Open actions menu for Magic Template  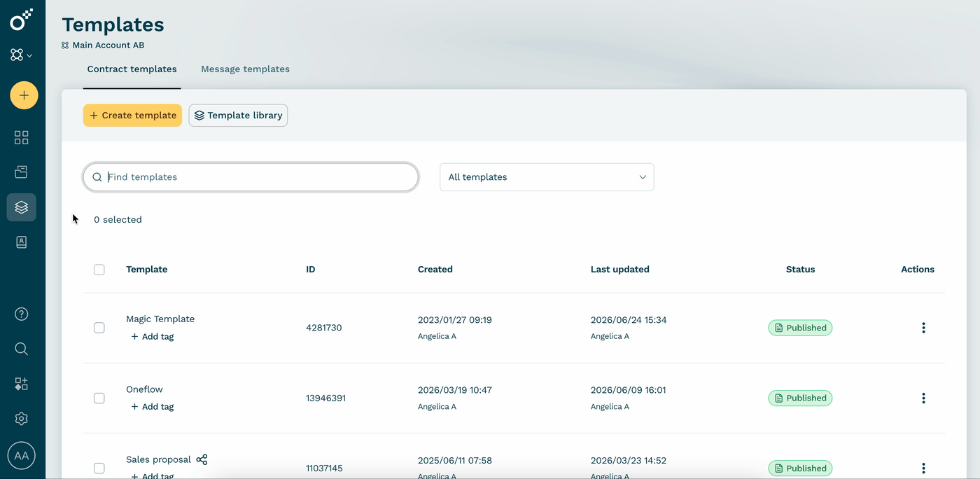tap(923, 328)
